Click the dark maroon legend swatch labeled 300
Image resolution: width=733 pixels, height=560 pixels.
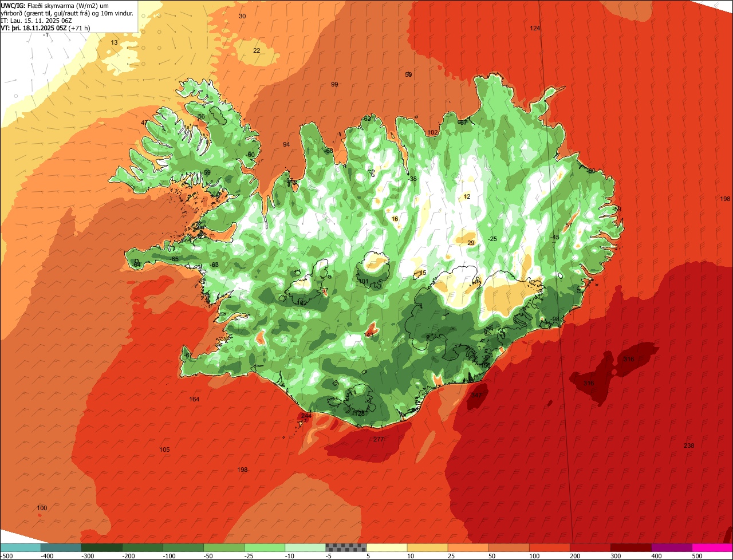(630, 547)
